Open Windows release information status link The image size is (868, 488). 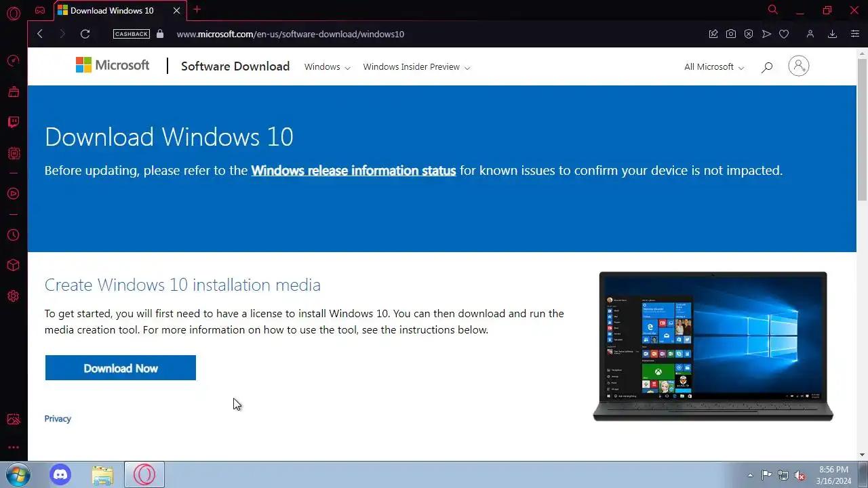click(x=353, y=170)
